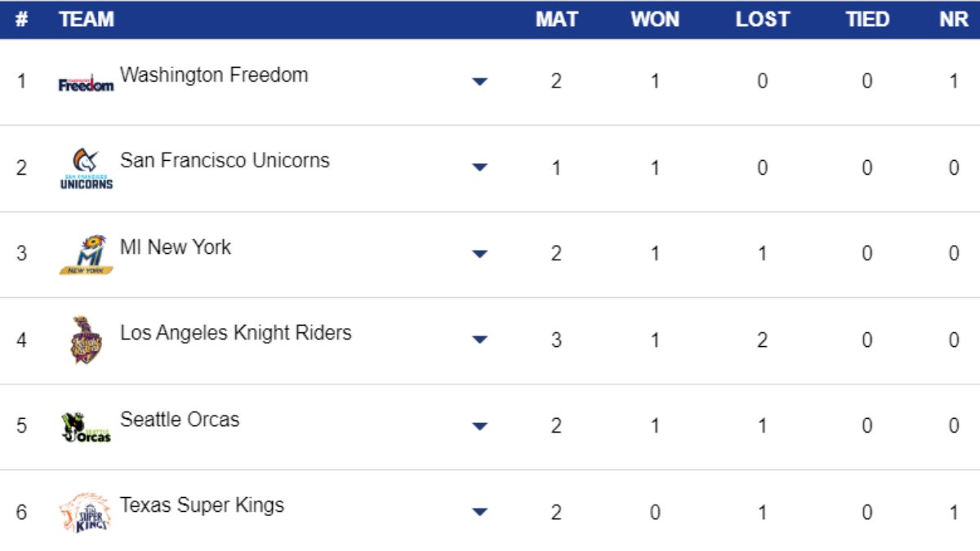Click the LOST column header
The image size is (980, 551).
pos(762,20)
